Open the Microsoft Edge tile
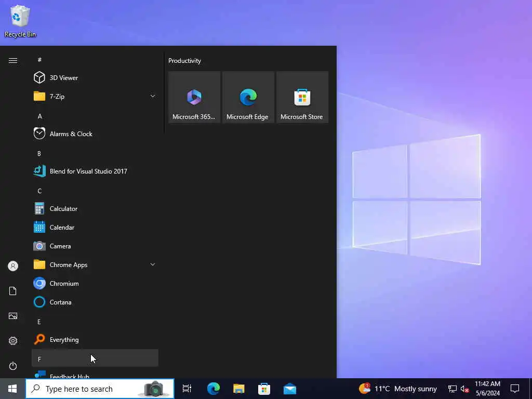 [248, 97]
